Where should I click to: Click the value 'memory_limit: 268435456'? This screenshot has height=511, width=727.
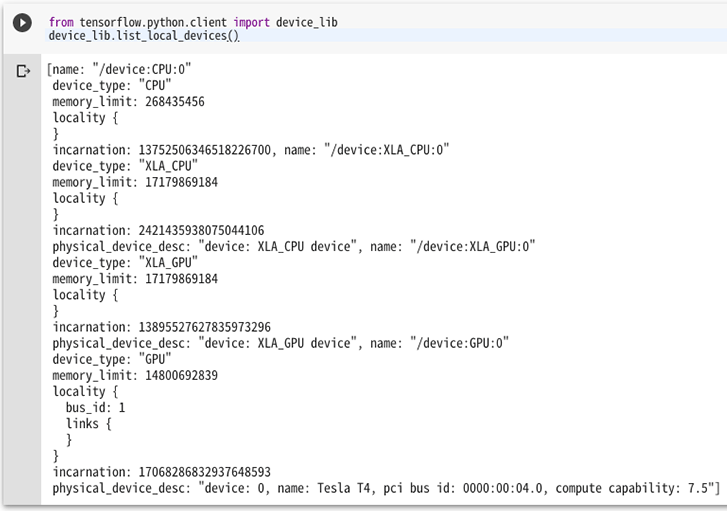click(x=128, y=102)
